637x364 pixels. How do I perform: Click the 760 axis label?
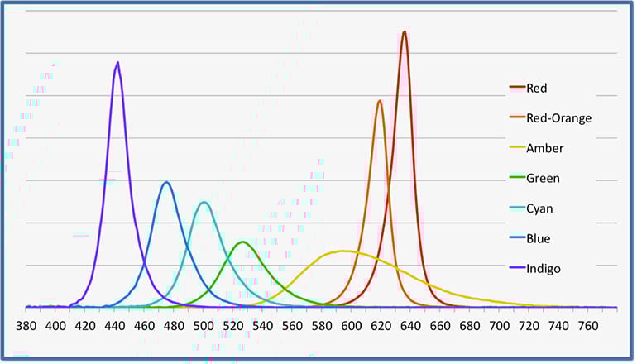click(x=588, y=326)
